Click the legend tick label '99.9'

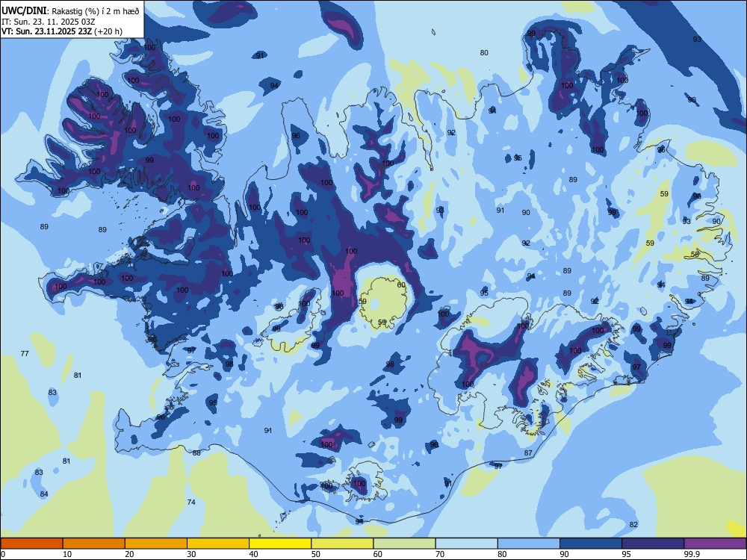tap(692, 554)
